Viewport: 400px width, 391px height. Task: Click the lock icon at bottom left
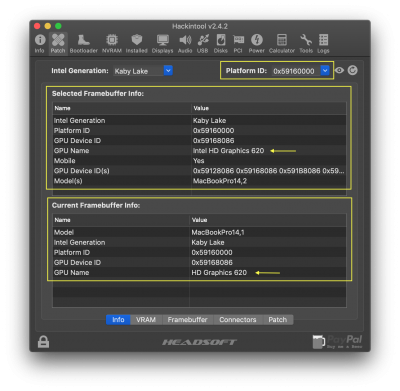click(x=43, y=342)
